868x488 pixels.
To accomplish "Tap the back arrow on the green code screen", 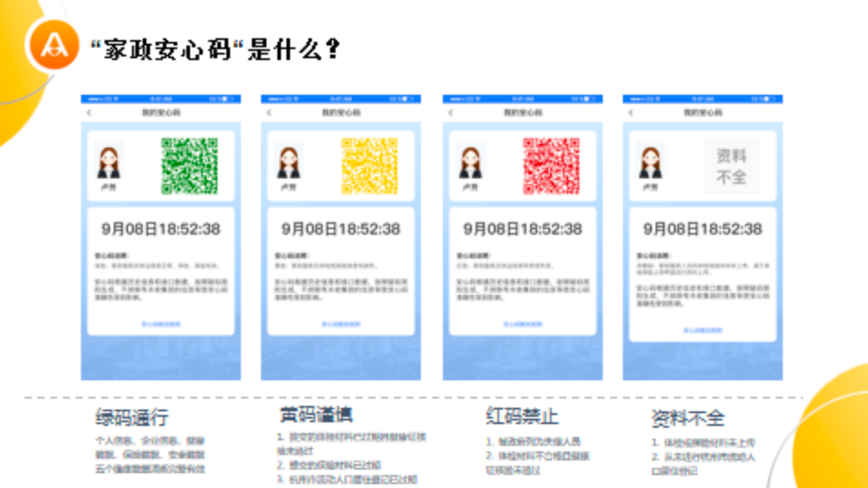I will point(88,110).
